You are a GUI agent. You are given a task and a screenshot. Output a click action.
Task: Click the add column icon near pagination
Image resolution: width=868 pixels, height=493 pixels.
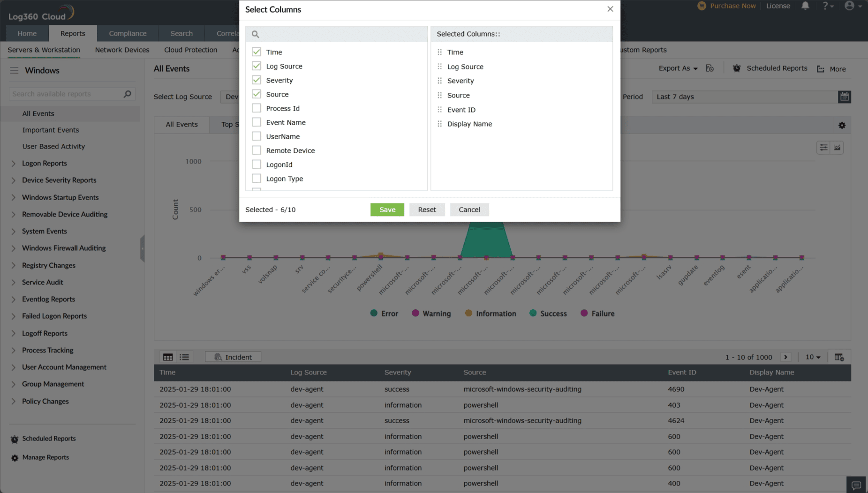click(839, 357)
